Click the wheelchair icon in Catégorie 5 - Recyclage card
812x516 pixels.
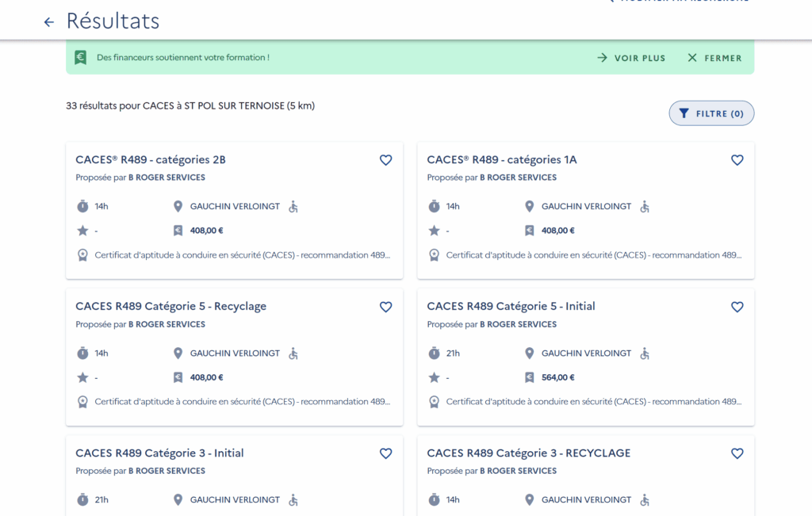tap(293, 354)
